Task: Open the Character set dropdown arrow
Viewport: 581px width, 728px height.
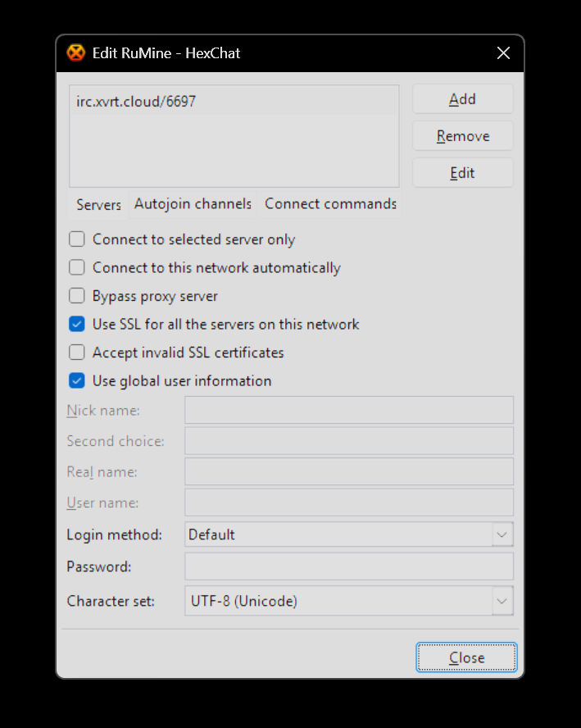Action: [x=502, y=601]
